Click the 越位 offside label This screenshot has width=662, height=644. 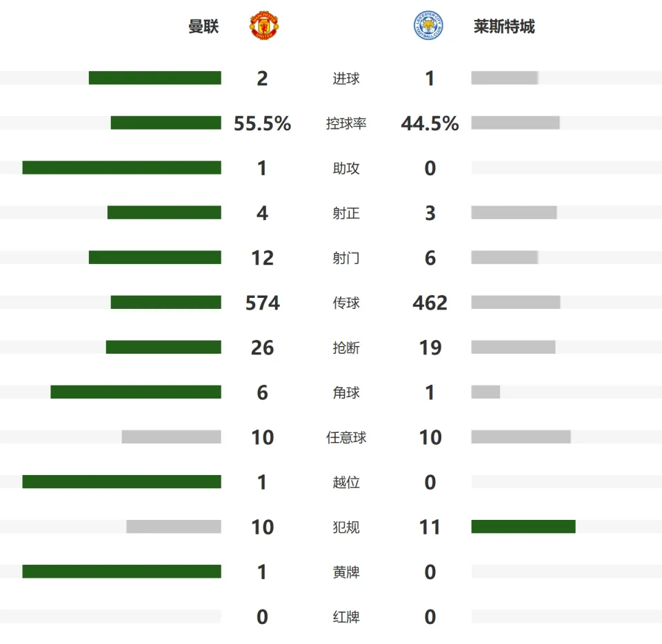pyautogui.click(x=345, y=482)
